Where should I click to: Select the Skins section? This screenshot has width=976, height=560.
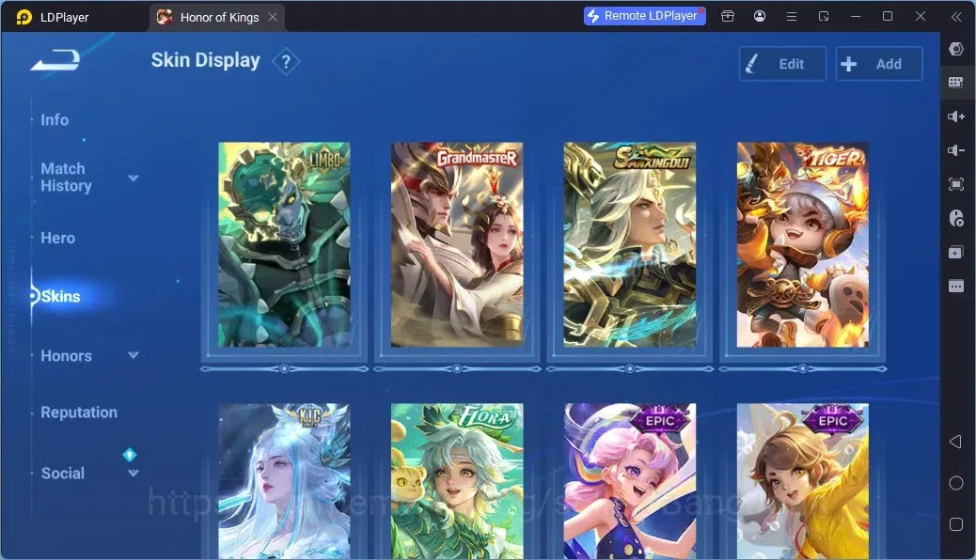[60, 296]
